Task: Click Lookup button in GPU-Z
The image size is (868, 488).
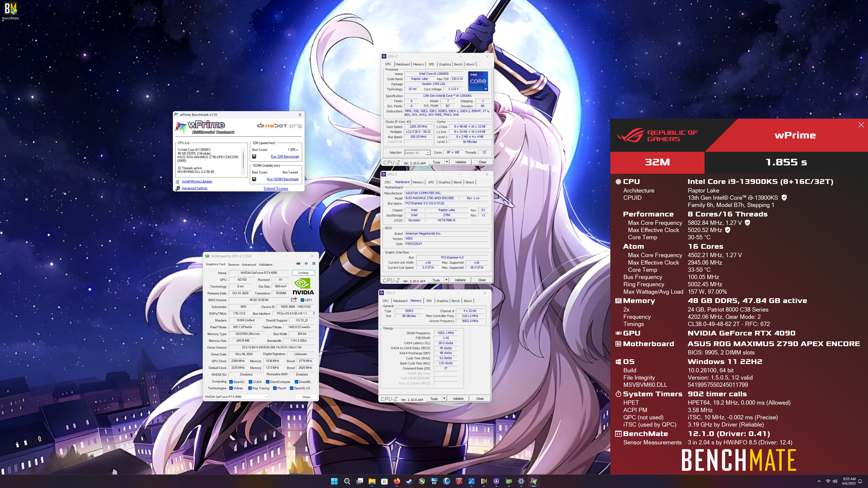Action: [303, 273]
